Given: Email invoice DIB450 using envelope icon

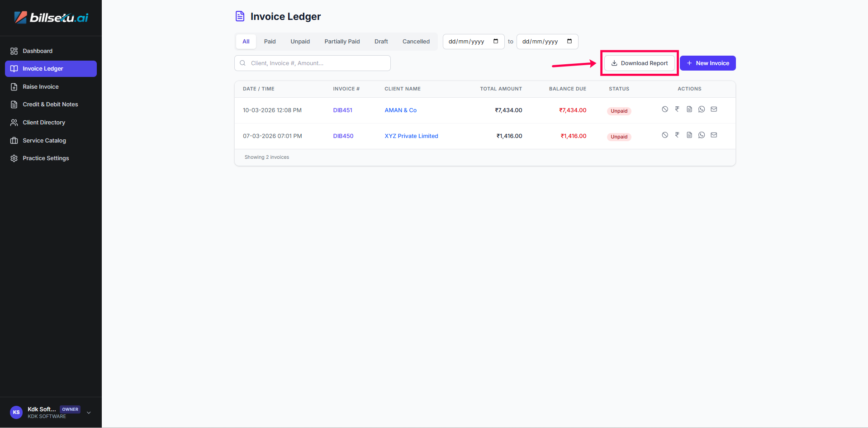Looking at the screenshot, I should coord(714,135).
